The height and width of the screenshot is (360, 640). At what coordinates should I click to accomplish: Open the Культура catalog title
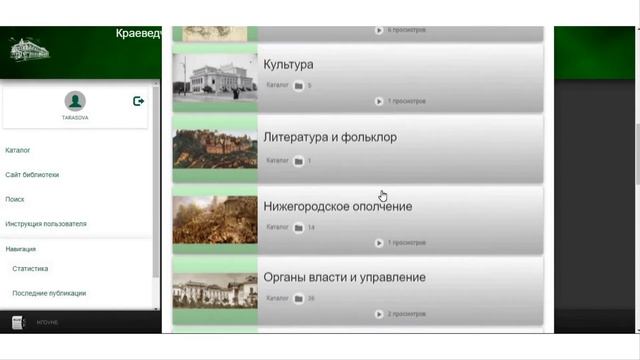point(289,64)
